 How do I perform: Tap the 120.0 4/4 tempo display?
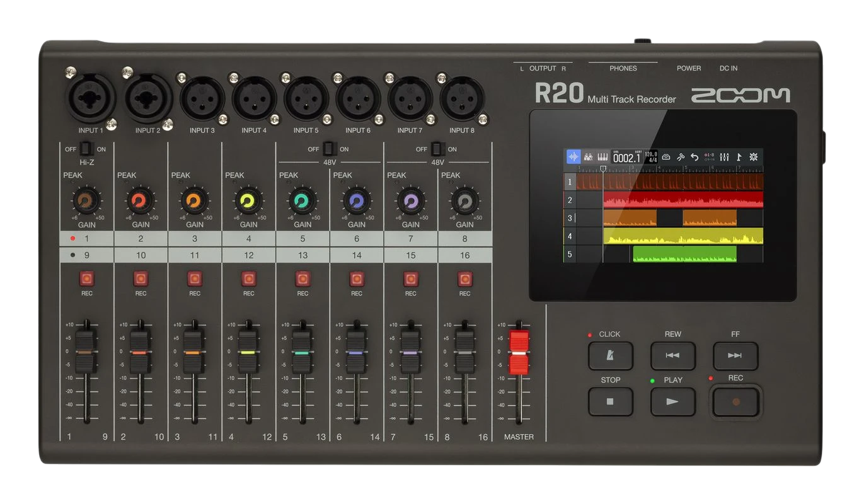[x=650, y=157]
